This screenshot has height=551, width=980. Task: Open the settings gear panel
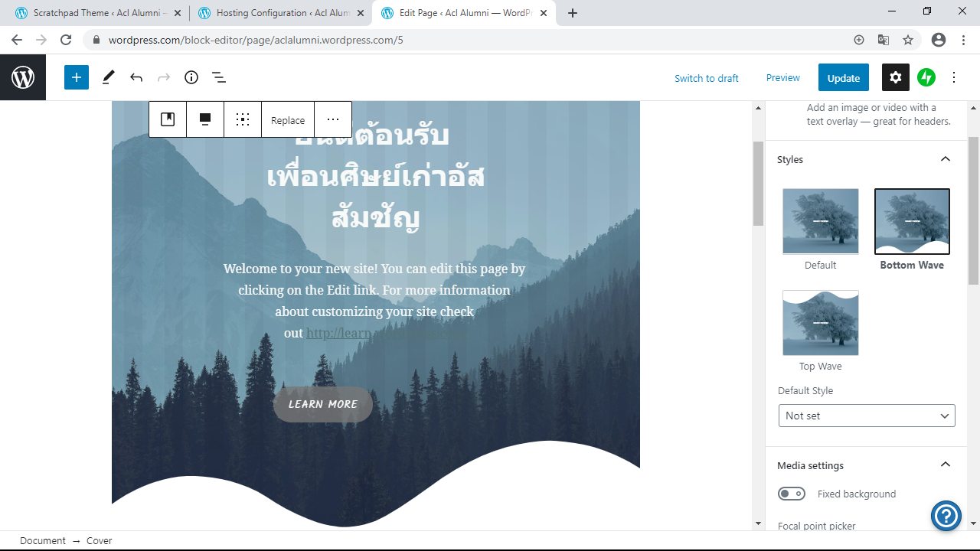[896, 77]
